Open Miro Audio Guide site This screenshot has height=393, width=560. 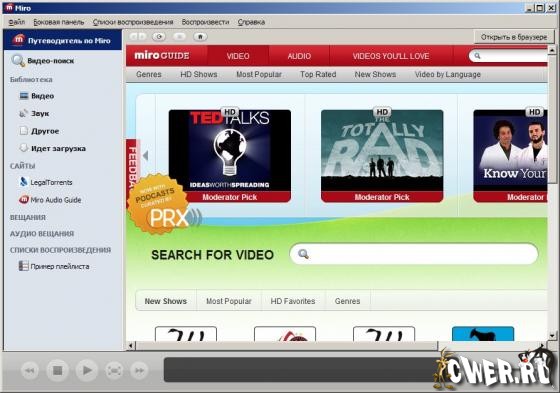click(55, 200)
